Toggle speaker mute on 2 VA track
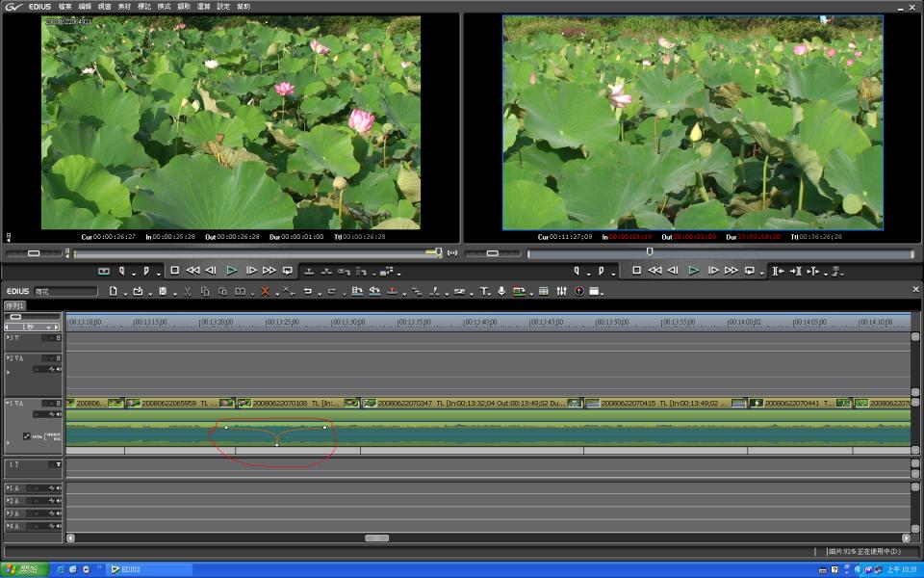The height and width of the screenshot is (578, 924). pyautogui.click(x=58, y=369)
